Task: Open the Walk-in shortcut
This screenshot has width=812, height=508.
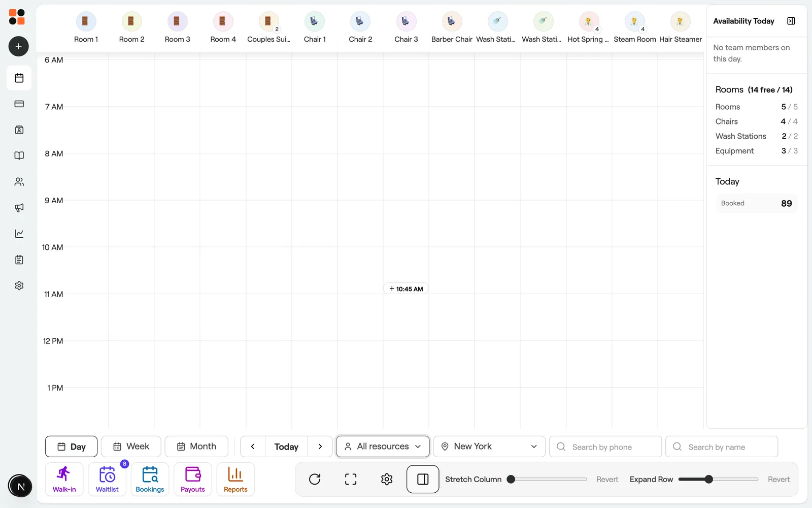Action: pos(64,479)
